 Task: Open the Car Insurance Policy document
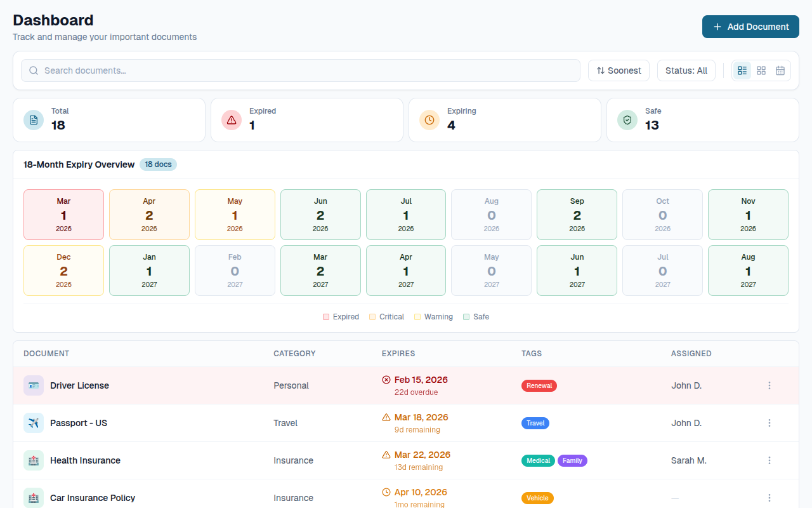(92, 498)
